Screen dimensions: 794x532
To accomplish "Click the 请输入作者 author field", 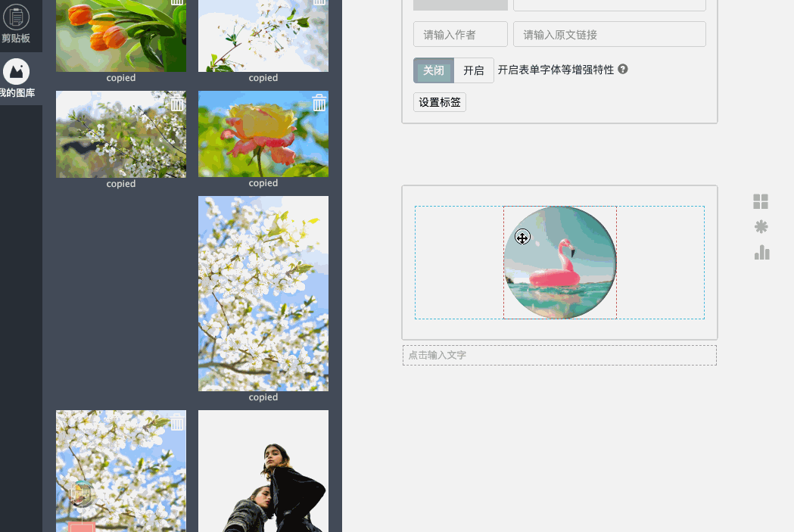I will click(460, 34).
